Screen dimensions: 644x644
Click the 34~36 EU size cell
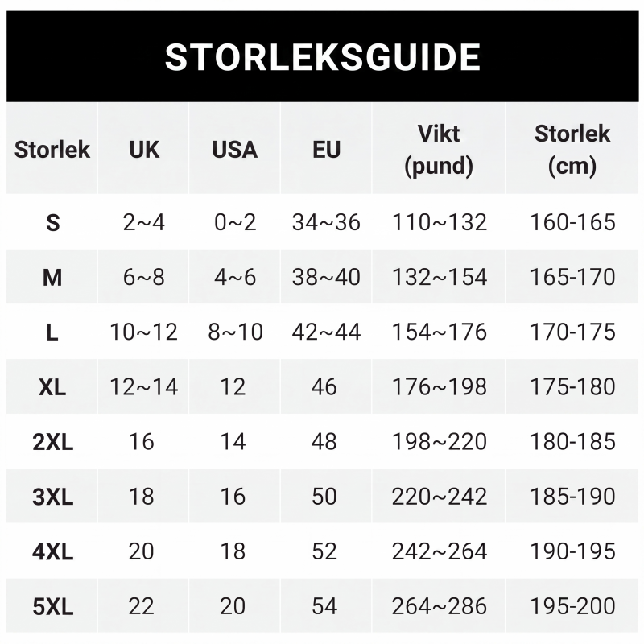point(326,222)
